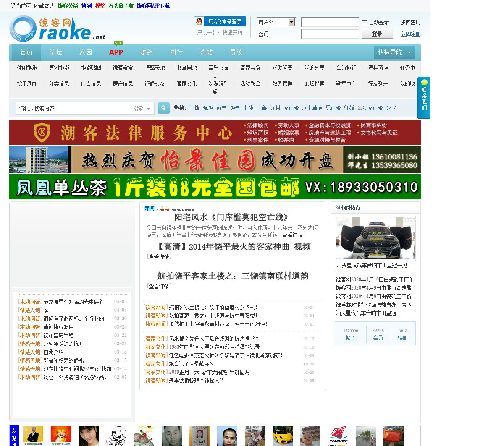Select the 排行 navigation tab
This screenshot has width=504, height=446.
coord(176,52)
